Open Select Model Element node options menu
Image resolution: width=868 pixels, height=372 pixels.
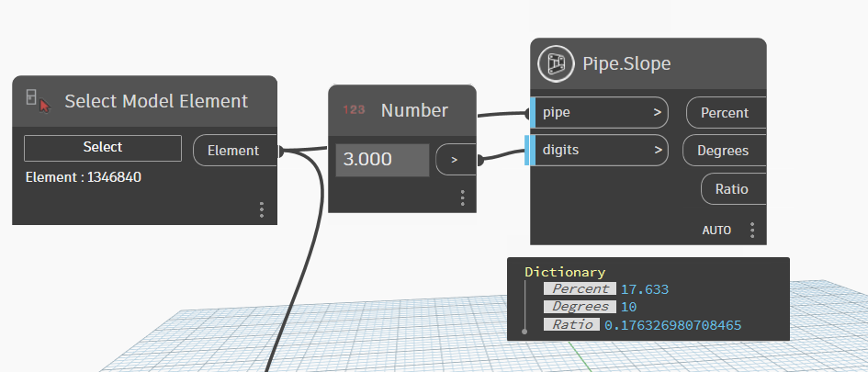pos(262,209)
